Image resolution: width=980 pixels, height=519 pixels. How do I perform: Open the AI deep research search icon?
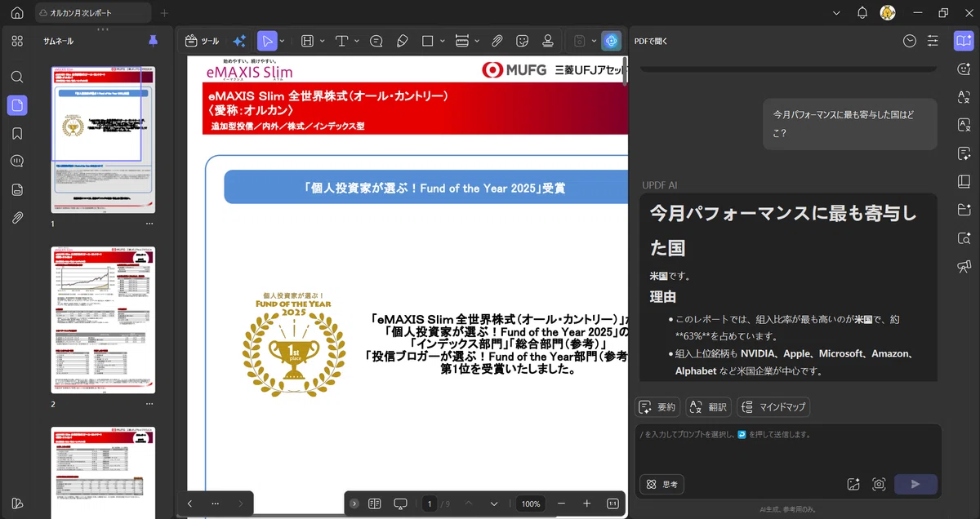coord(964,238)
